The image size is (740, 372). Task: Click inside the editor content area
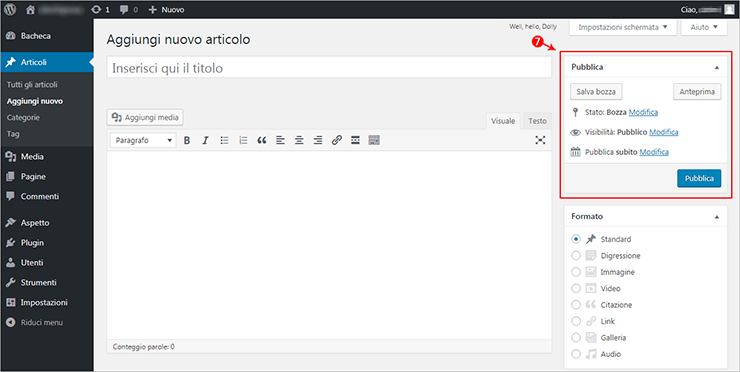[x=329, y=245]
